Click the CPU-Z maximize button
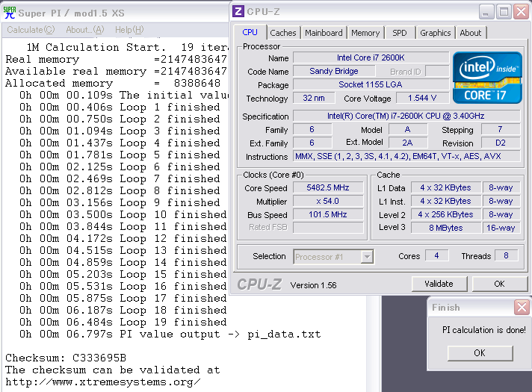Image resolution: width=532 pixels, height=392 pixels. [504, 12]
